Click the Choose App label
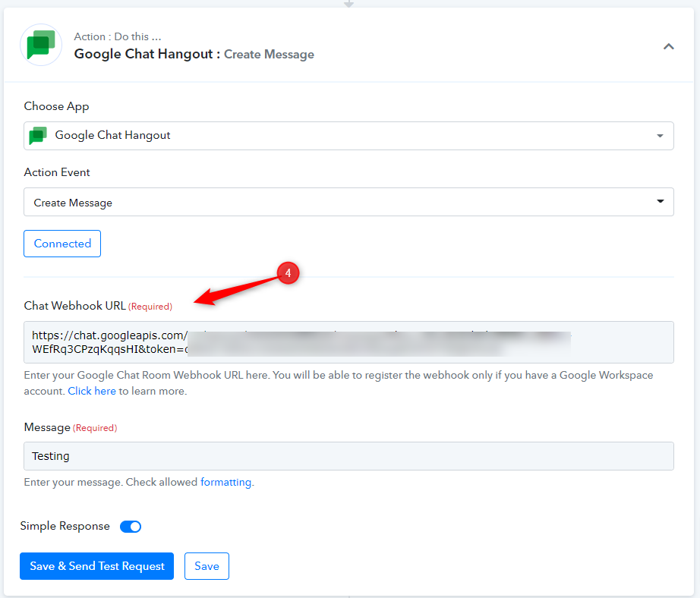700x598 pixels. 57,107
